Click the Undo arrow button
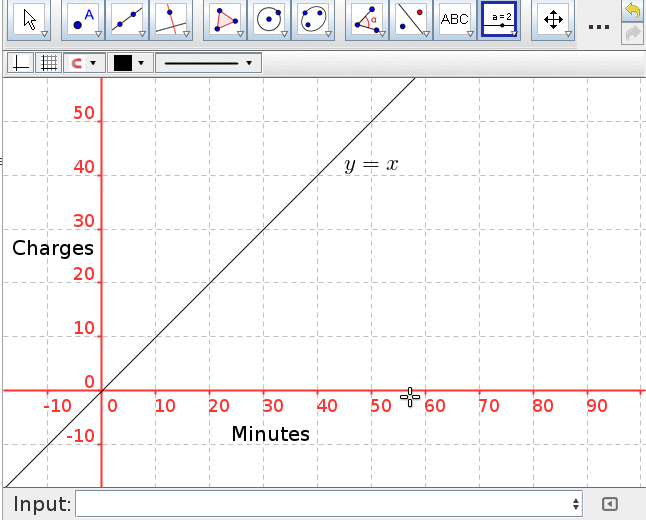 631,11
